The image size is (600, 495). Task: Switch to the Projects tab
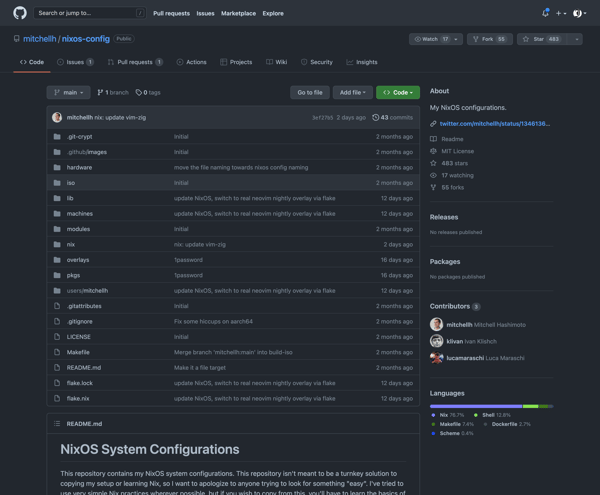[236, 62]
